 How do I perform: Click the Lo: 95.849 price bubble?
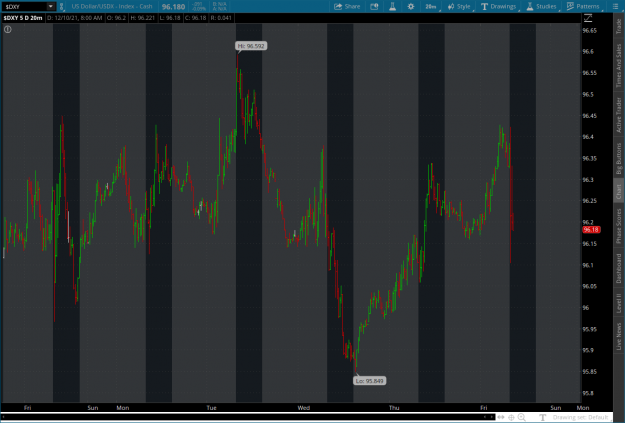[369, 381]
